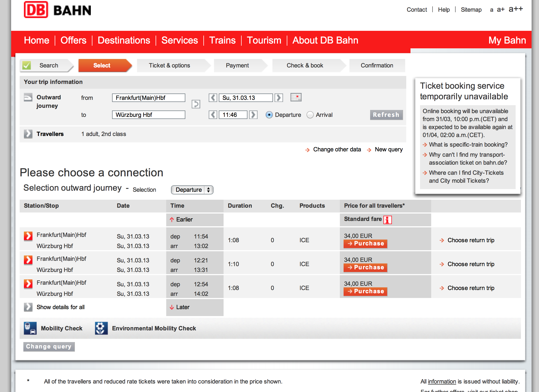This screenshot has height=392, width=539.
Task: Step time earlier arrow beside 11:46
Action: tap(213, 115)
